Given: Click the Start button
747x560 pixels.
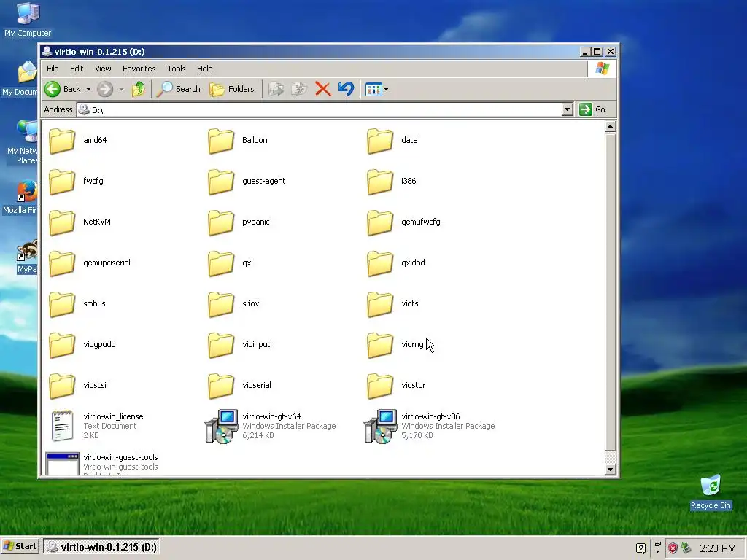Looking at the screenshot, I should (x=20, y=546).
